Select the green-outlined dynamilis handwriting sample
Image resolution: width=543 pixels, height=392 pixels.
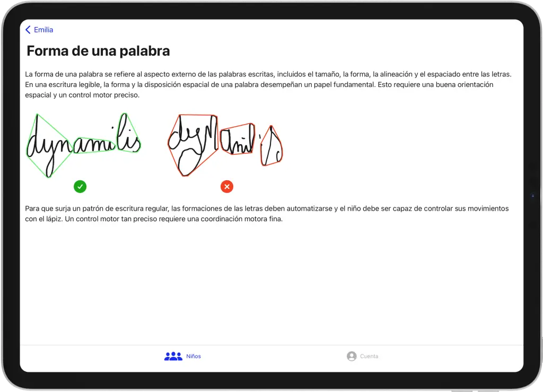[83, 144]
